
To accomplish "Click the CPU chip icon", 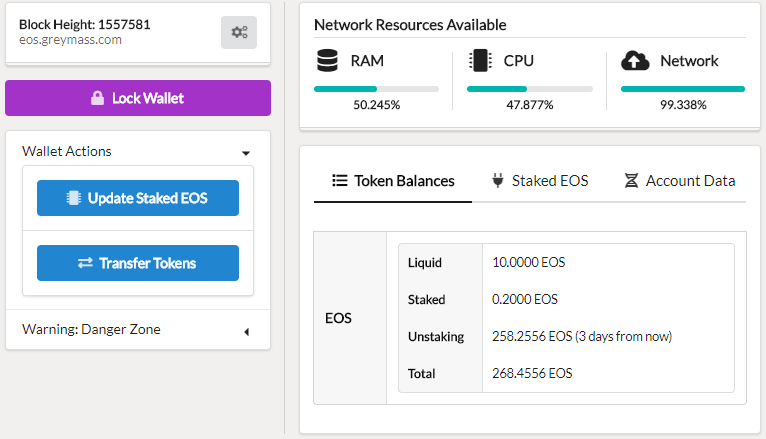I will pos(480,61).
